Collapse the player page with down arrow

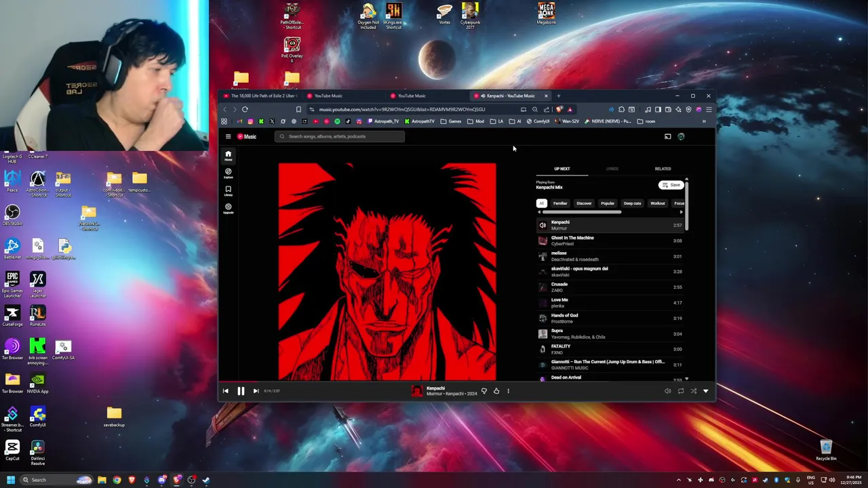[x=705, y=390]
